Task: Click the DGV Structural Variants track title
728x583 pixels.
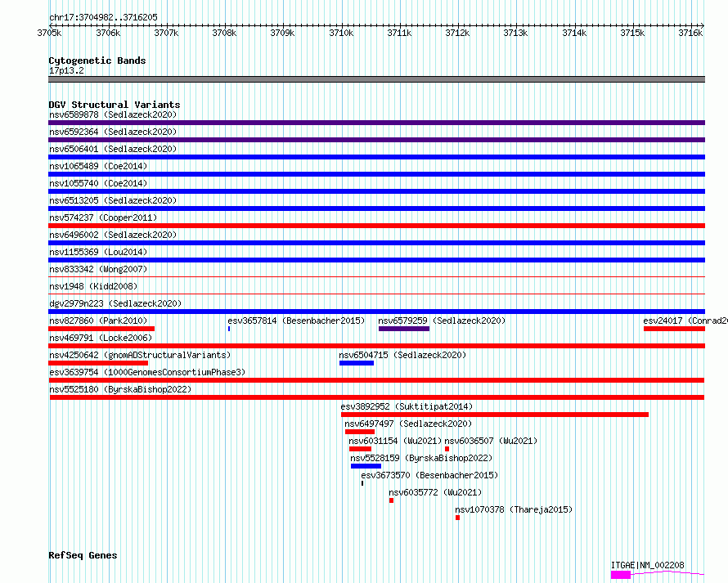Action: coord(115,105)
